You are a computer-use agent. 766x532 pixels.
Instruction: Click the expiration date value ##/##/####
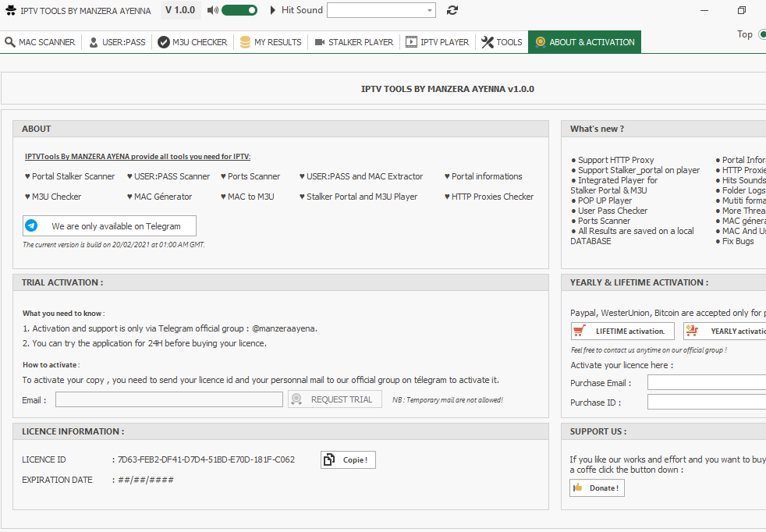click(x=146, y=480)
